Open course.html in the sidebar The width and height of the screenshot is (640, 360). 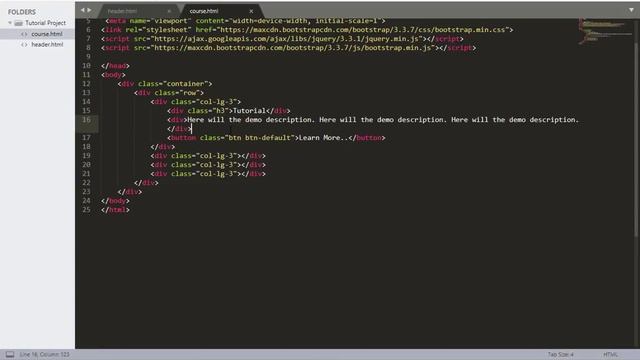47,34
